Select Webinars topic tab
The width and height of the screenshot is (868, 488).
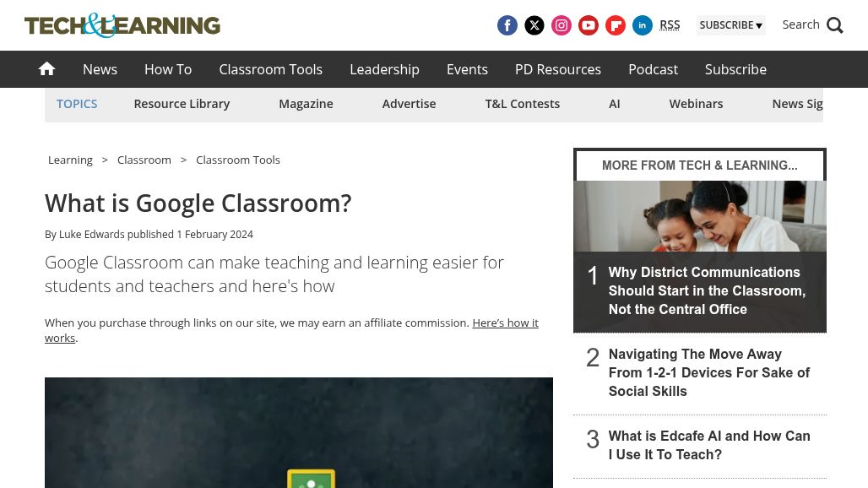tap(697, 104)
